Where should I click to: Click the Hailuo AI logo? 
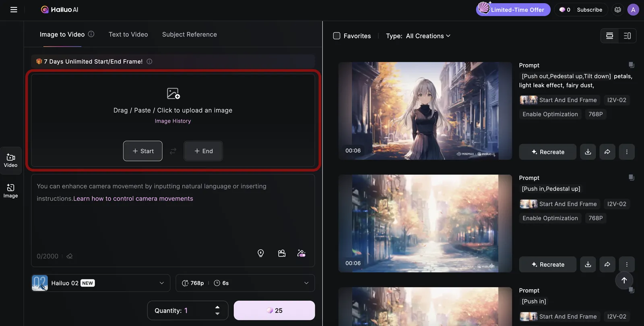pos(60,10)
